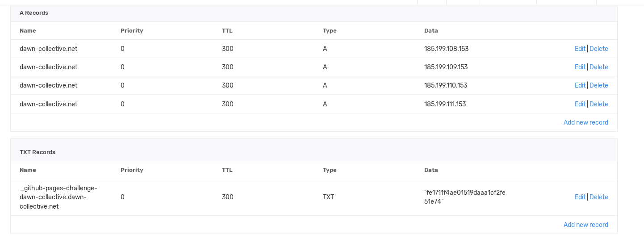The image size is (644, 243).
Task: Delete the 185.199.108.153 A record
Action: point(599,49)
